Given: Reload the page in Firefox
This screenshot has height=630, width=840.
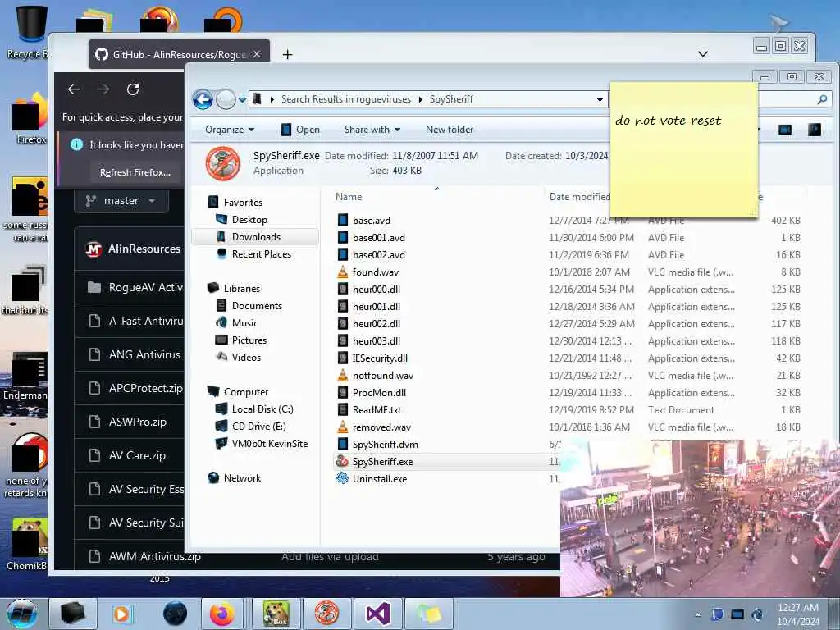Looking at the screenshot, I should click(x=133, y=89).
